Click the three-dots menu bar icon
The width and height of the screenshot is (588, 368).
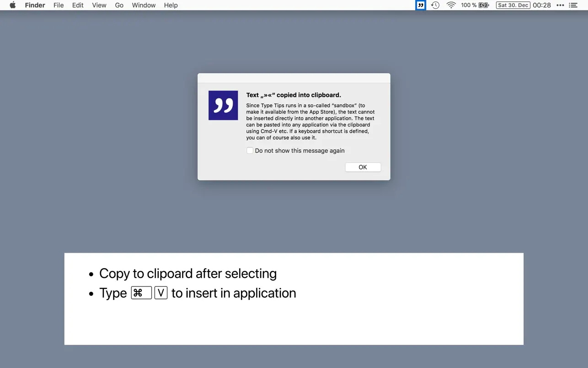click(x=560, y=5)
